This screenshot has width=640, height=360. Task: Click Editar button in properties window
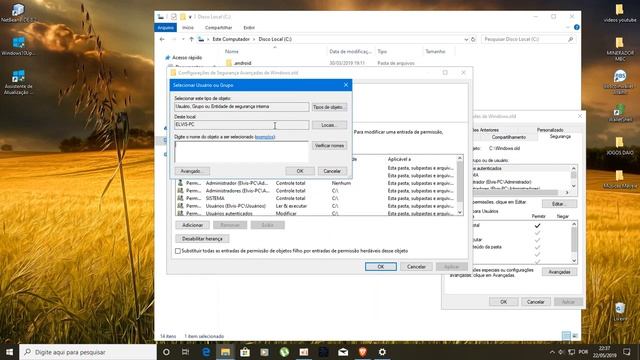[559, 204]
